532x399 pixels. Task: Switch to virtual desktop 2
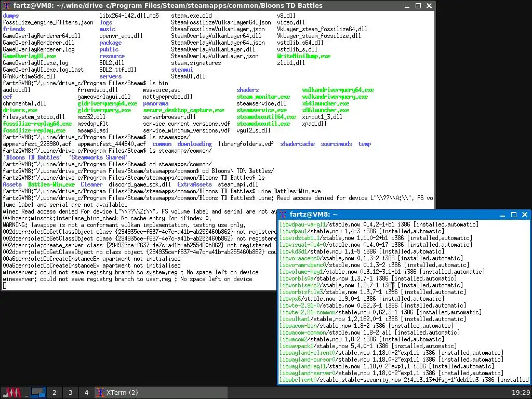coord(54,393)
